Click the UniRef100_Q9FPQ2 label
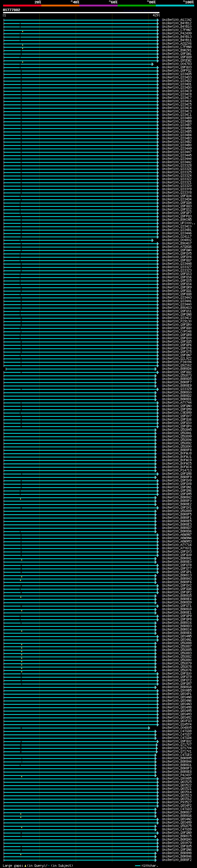Viewport: 197px width, 868px height. point(177,71)
